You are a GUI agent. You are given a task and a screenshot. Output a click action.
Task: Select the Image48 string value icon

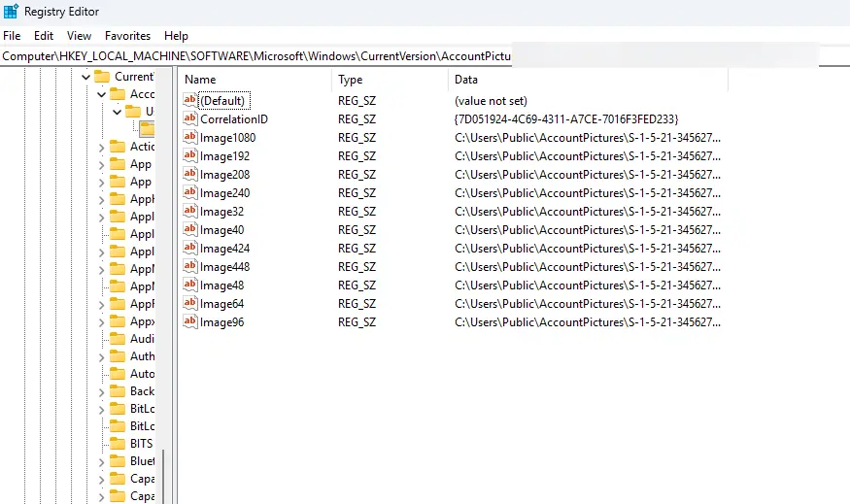coord(189,285)
